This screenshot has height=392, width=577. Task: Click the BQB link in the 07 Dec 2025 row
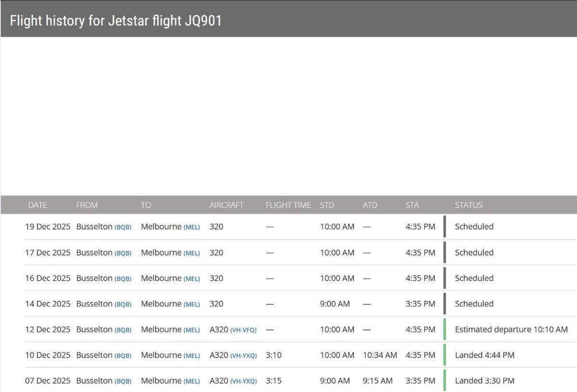click(x=123, y=381)
